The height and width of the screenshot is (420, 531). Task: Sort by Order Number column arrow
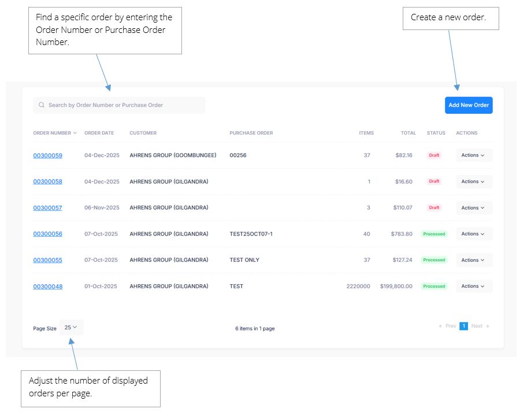(75, 133)
